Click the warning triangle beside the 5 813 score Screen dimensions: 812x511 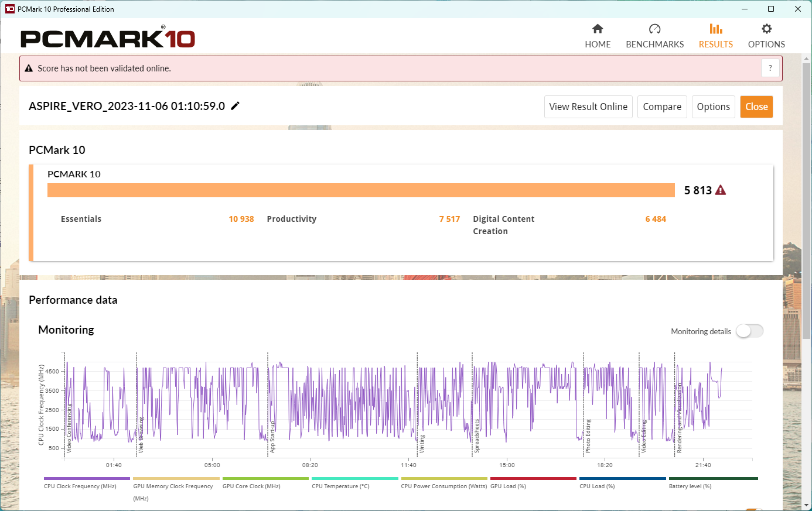(721, 190)
